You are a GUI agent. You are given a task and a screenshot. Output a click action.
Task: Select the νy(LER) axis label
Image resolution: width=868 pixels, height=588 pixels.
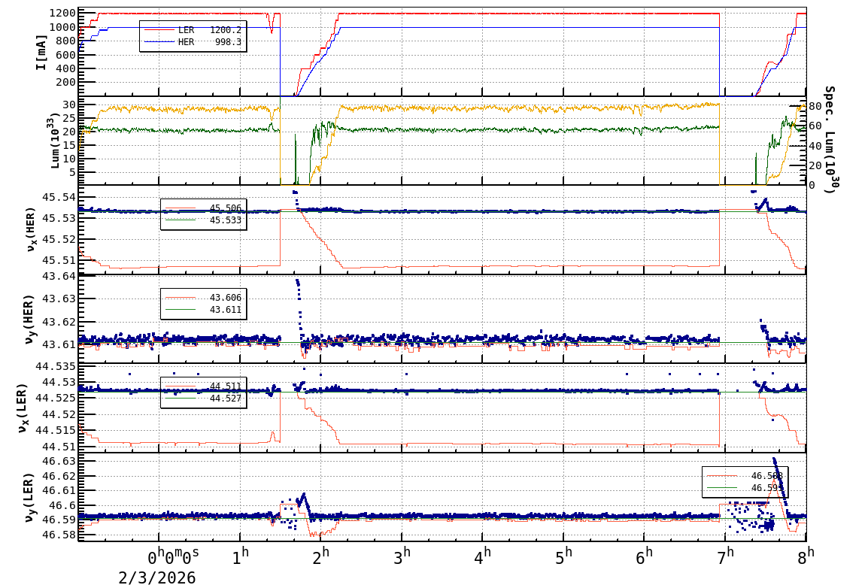[x=29, y=497]
